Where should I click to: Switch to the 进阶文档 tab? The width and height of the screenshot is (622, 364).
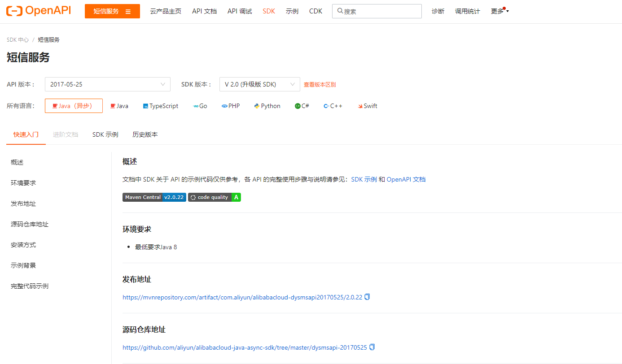click(66, 134)
